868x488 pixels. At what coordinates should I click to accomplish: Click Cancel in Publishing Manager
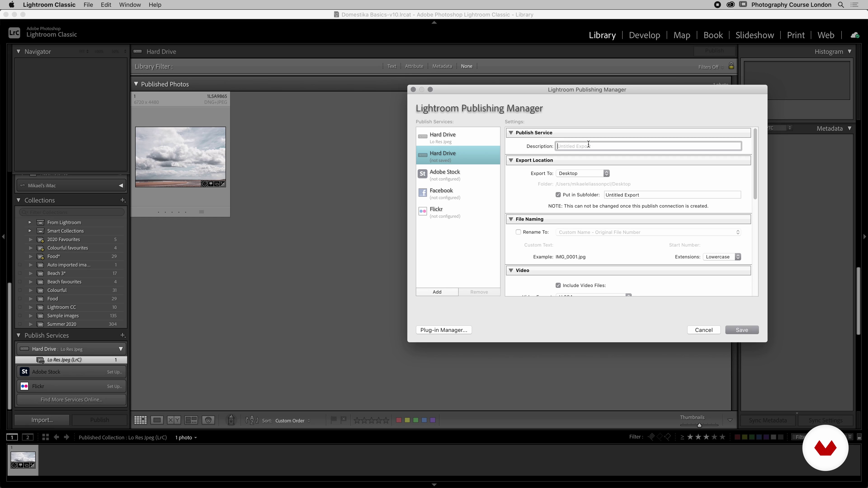tap(704, 330)
